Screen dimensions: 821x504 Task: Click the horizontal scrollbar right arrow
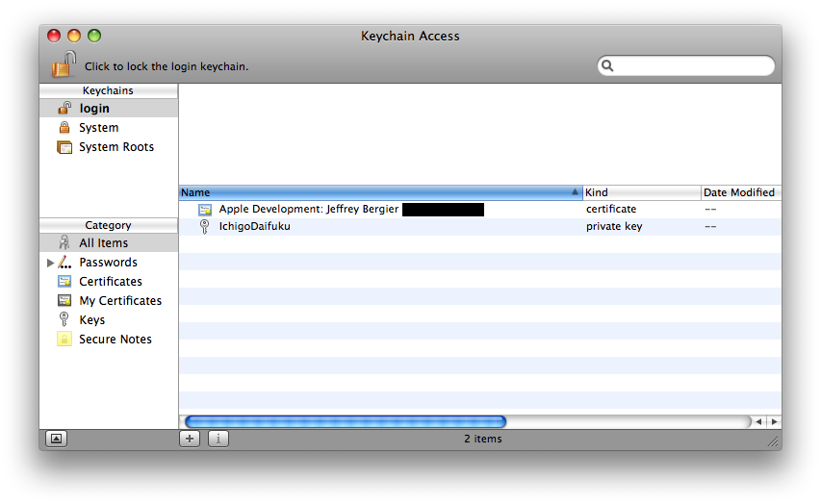[x=774, y=421]
